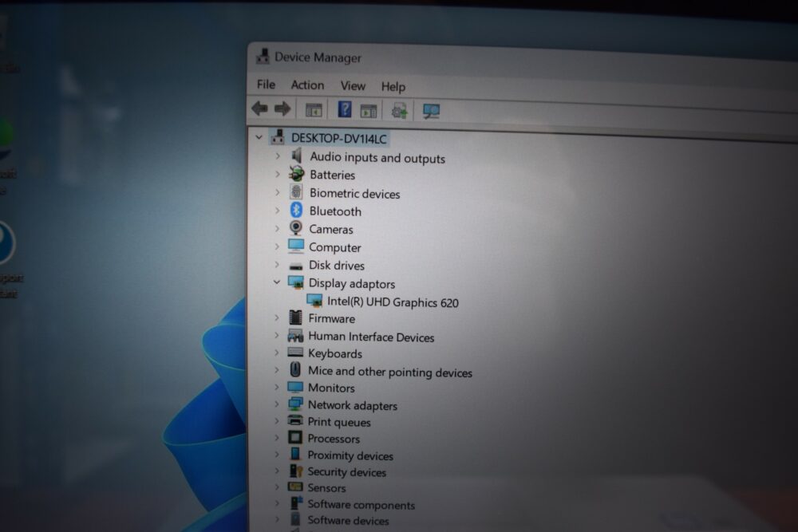The image size is (798, 532).
Task: Click the Human Interface Devices icon
Action: click(x=295, y=335)
